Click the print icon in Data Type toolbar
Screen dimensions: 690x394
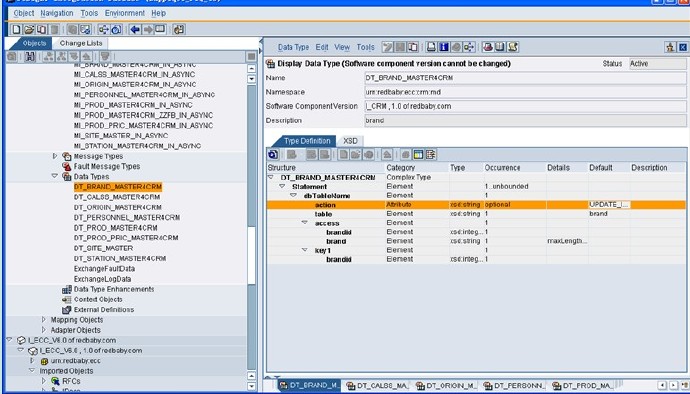click(432, 47)
